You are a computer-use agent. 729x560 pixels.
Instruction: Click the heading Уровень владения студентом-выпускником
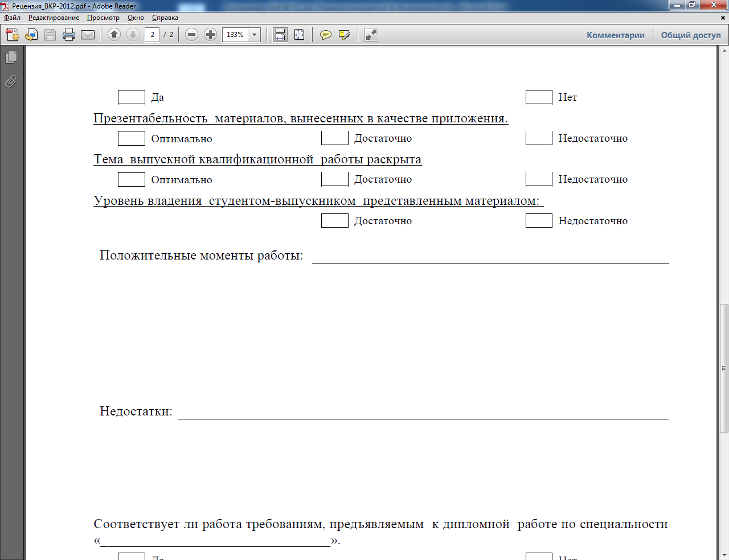318,201
